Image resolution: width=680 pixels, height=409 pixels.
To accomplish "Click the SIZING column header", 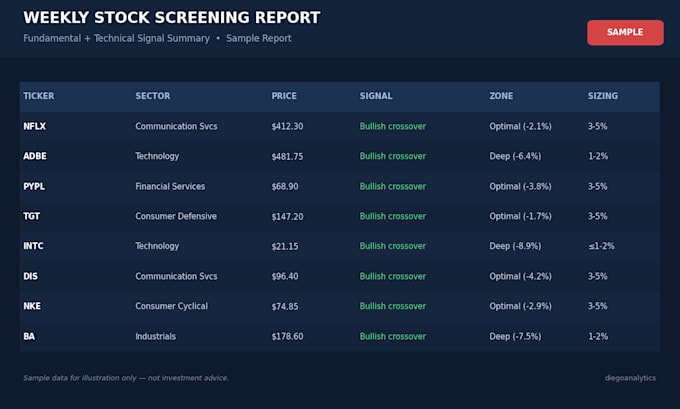I will (603, 96).
